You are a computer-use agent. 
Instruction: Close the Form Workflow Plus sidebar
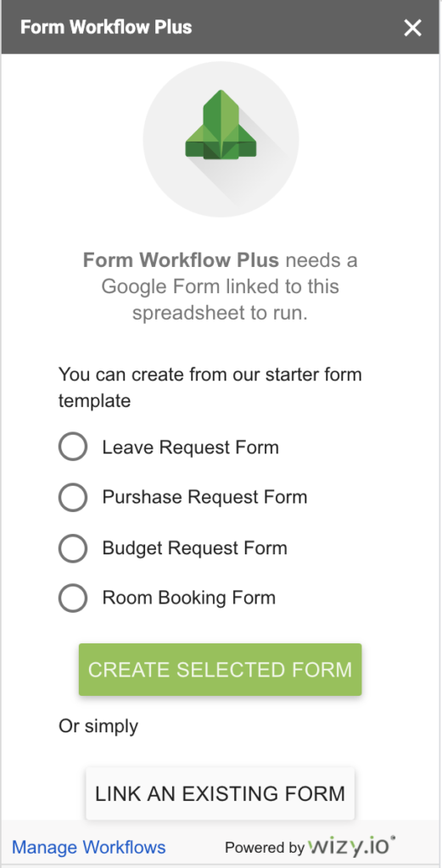412,28
